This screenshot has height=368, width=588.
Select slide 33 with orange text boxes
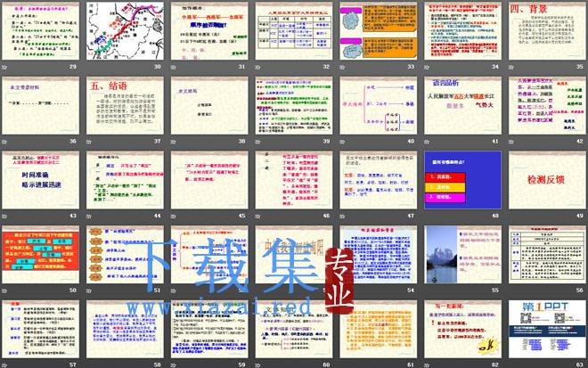[x=379, y=31]
